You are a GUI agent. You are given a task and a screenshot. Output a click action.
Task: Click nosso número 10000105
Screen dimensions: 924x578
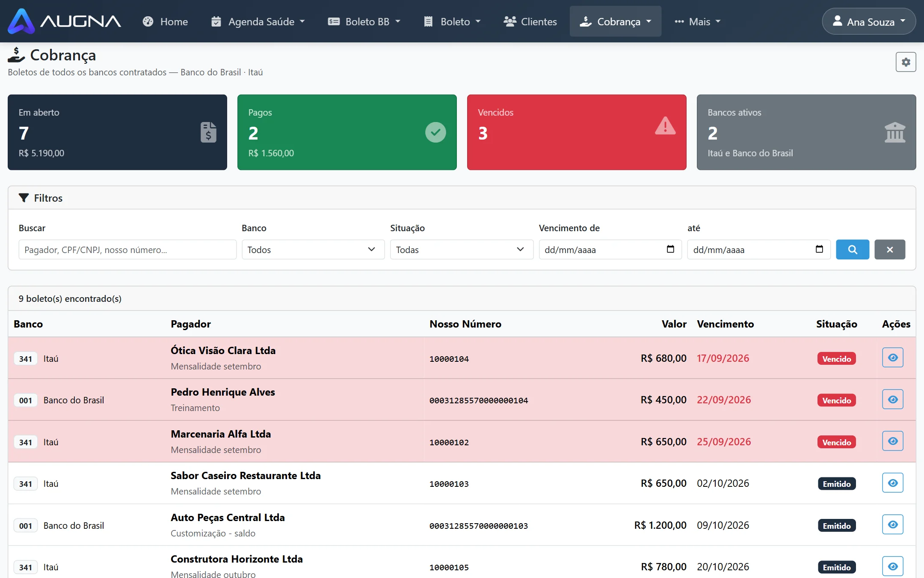click(x=449, y=567)
